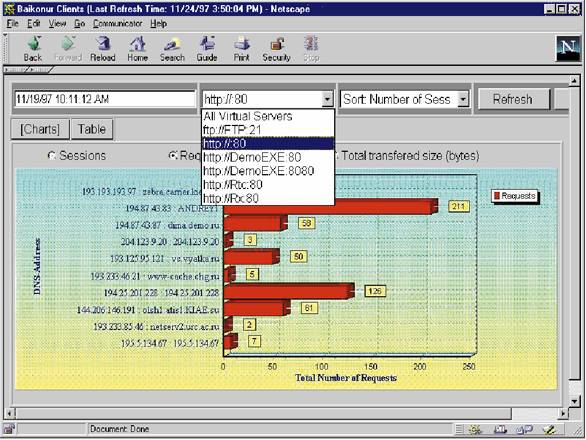The image size is (586, 440).
Task: Open the File menu
Action: point(12,24)
